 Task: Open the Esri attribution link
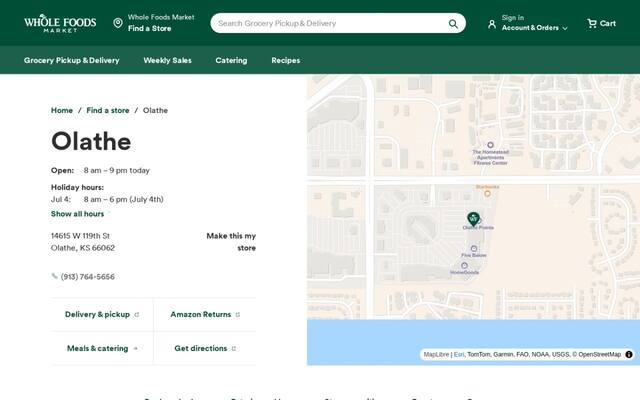click(x=459, y=354)
